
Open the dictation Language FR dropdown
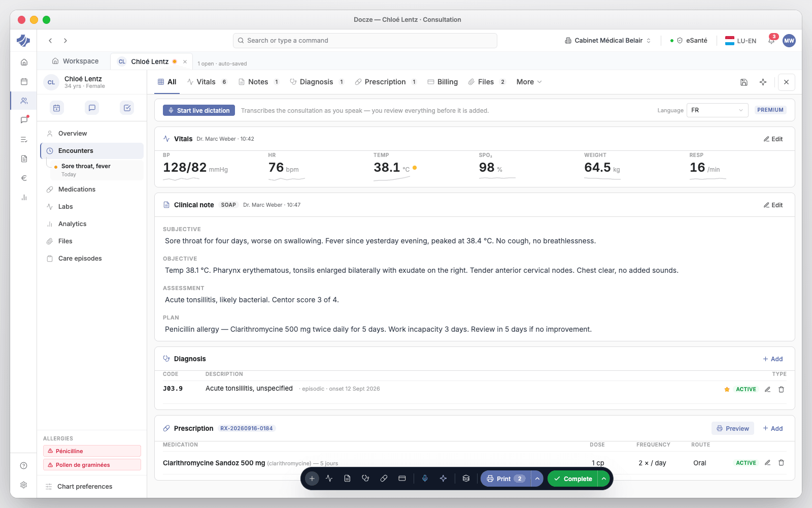[717, 110]
